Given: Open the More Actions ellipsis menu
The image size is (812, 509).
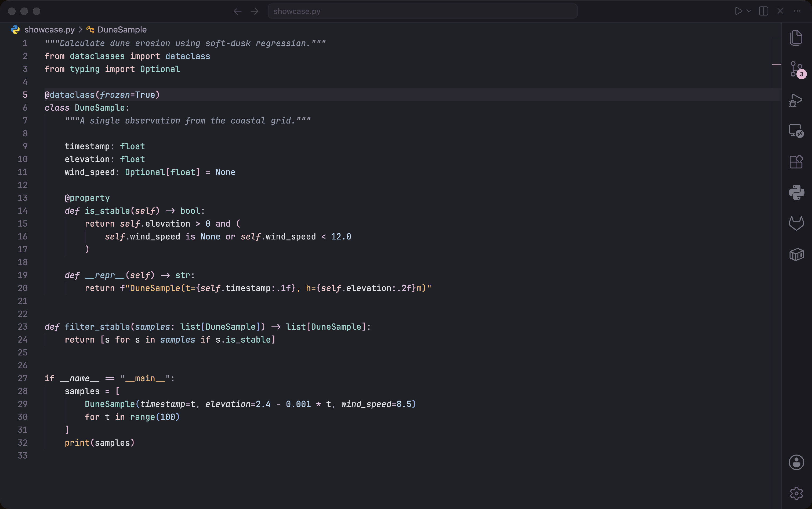Looking at the screenshot, I should point(797,11).
